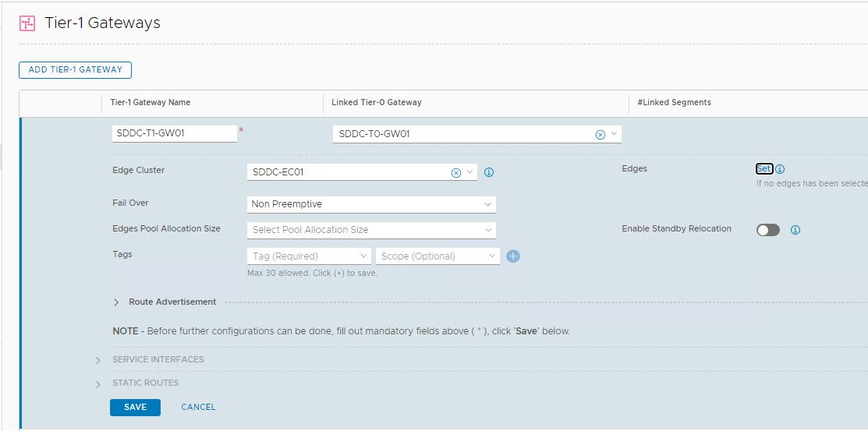Clear the SDDC-EC01 Edge Cluster selection

456,172
